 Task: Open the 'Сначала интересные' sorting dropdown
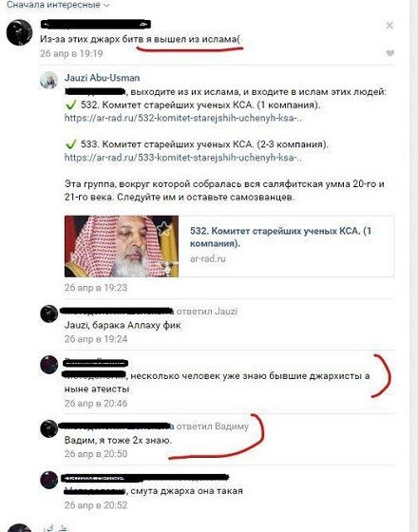click(x=58, y=5)
